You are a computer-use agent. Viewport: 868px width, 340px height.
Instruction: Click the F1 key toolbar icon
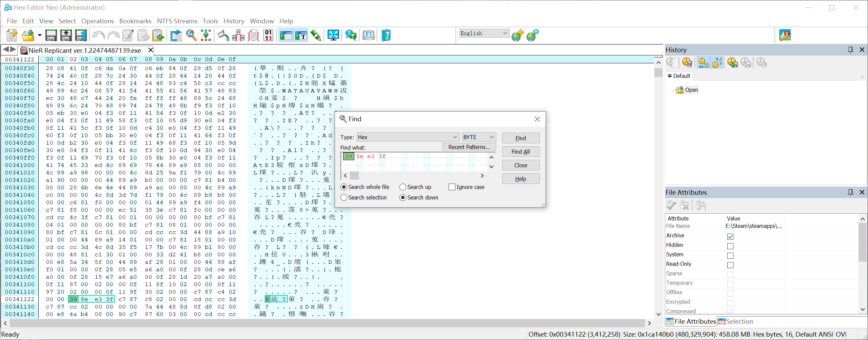tap(369, 35)
